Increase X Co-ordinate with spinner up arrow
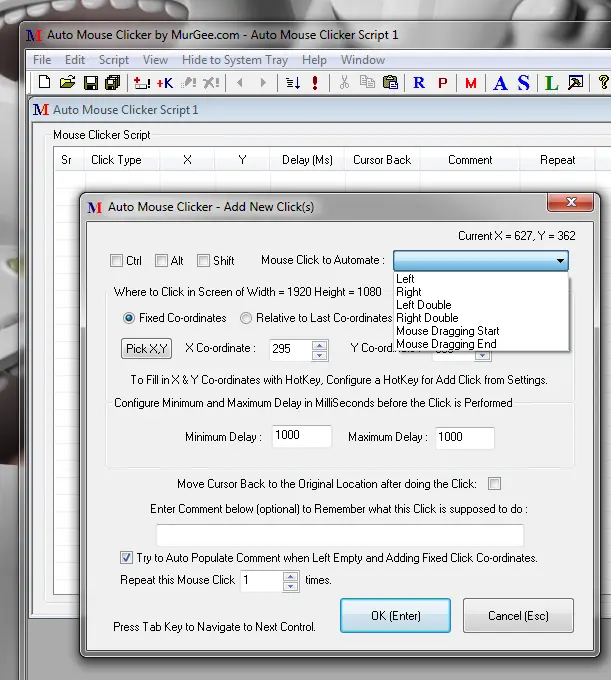Screen dimensions: 611x680 tap(319, 345)
